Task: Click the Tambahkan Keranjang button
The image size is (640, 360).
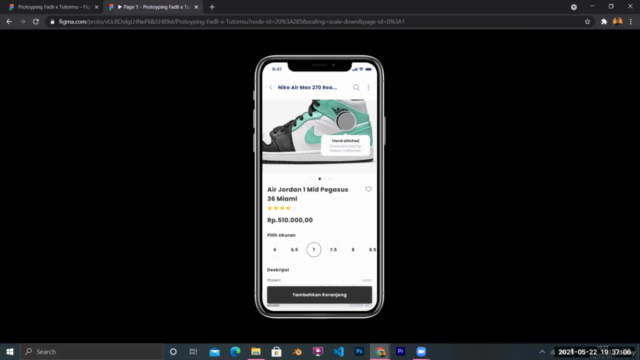Action: (x=319, y=295)
